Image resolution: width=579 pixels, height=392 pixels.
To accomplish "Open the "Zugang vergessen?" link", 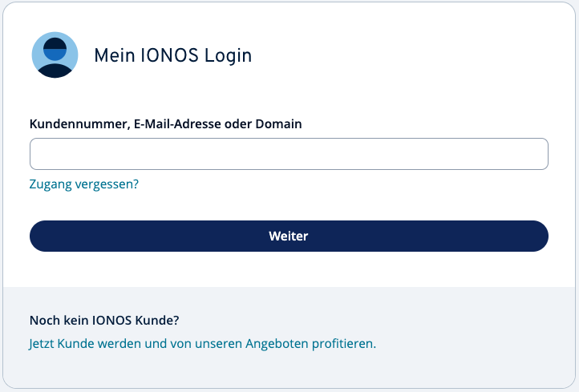I will (x=84, y=184).
